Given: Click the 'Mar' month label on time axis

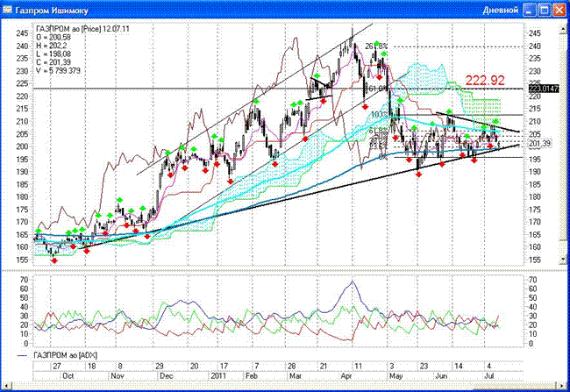Looking at the screenshot, I should [296, 376].
